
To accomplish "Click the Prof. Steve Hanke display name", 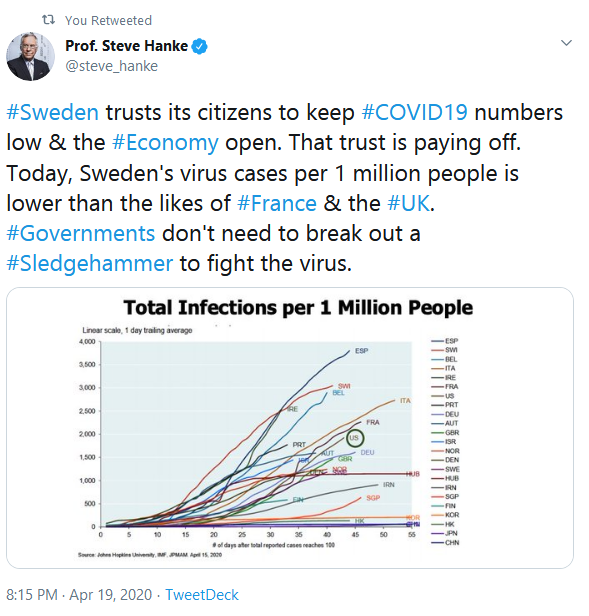I will pyautogui.click(x=127, y=46).
